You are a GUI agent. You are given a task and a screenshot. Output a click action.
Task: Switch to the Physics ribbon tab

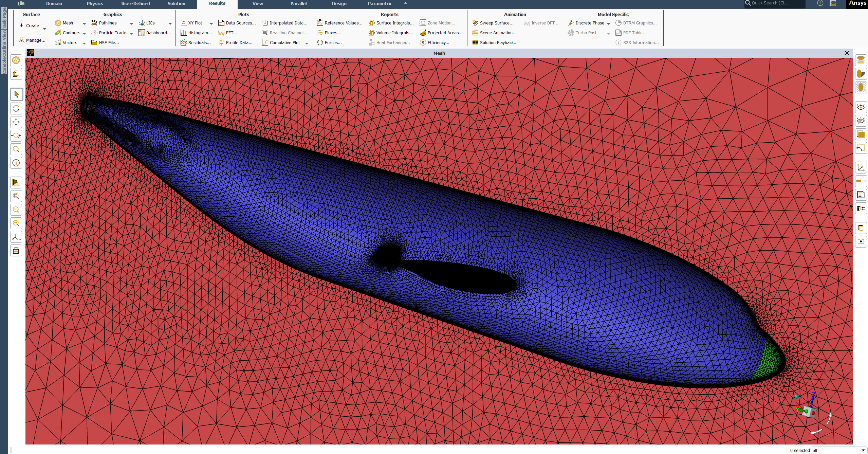click(95, 3)
